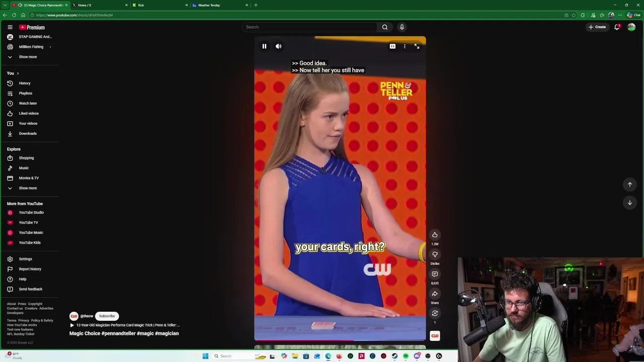Switch to the Home / X browser tab
The image size is (644, 362).
(x=100, y=5)
